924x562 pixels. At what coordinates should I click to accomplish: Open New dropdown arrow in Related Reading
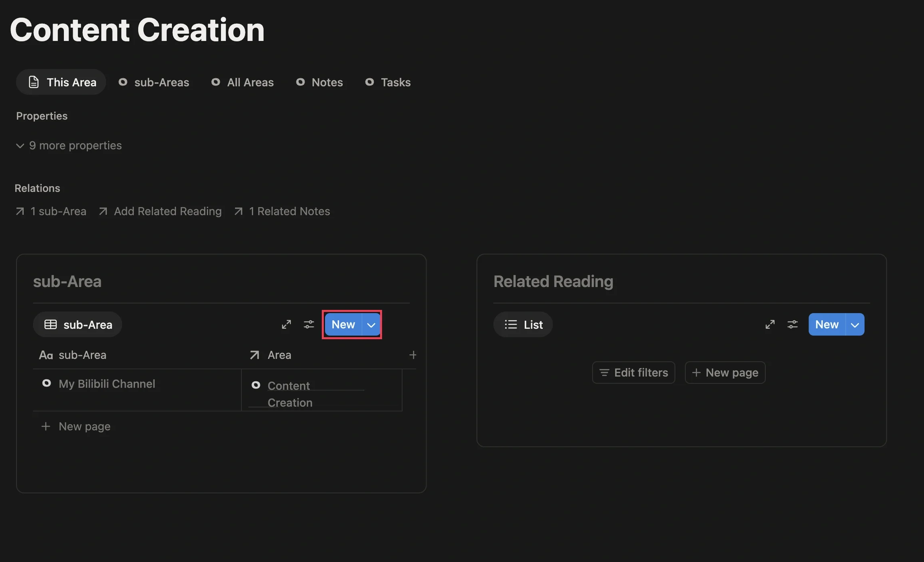tap(855, 324)
